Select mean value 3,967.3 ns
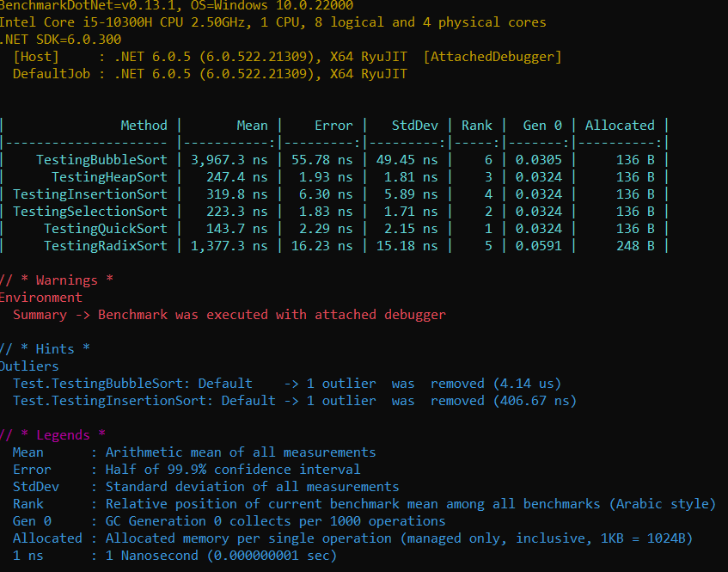Screen dimensions: 728x572 pyautogui.click(x=229, y=160)
